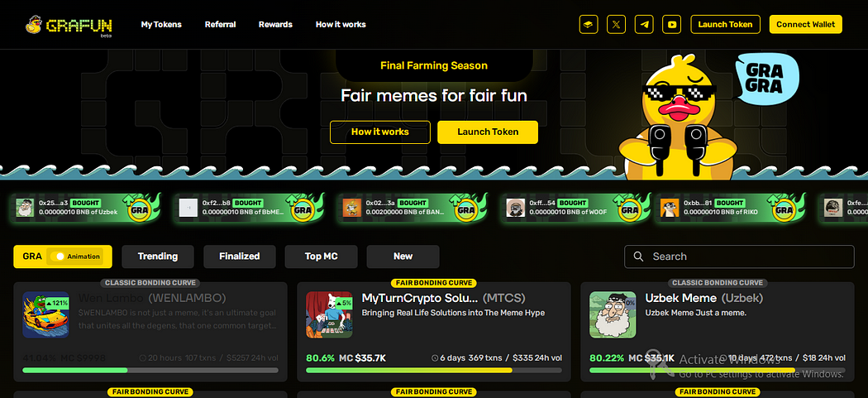
Task: Click the MyTurnCrypto bonding progress bar
Action: (x=433, y=371)
